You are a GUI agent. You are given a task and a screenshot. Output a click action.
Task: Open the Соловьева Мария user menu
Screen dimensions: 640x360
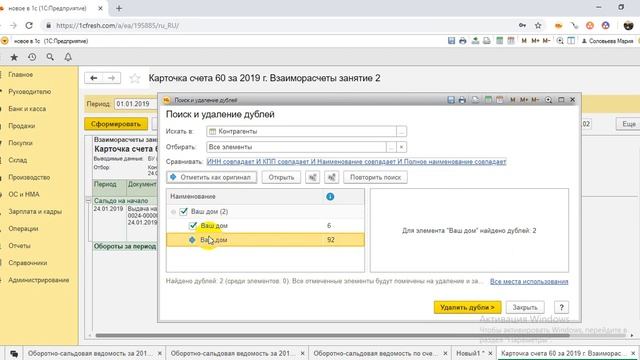tap(607, 41)
